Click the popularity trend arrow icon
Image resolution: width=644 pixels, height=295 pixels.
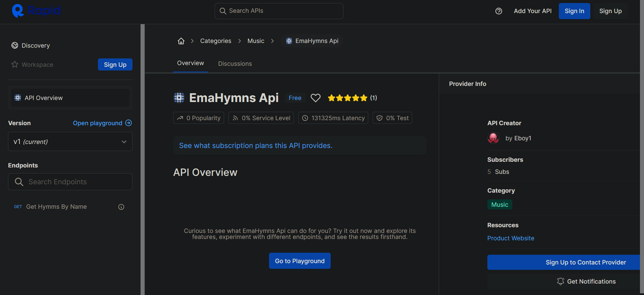pos(180,118)
